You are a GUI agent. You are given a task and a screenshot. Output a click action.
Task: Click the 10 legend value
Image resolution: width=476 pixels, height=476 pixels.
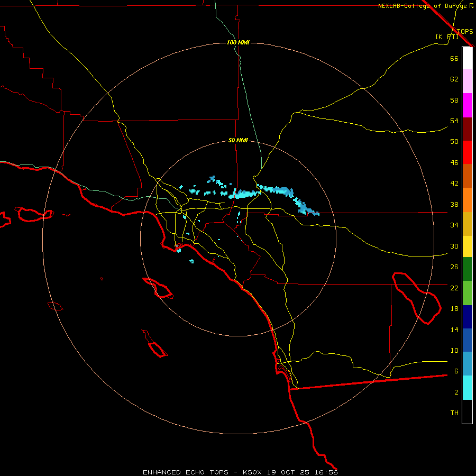pos(454,351)
